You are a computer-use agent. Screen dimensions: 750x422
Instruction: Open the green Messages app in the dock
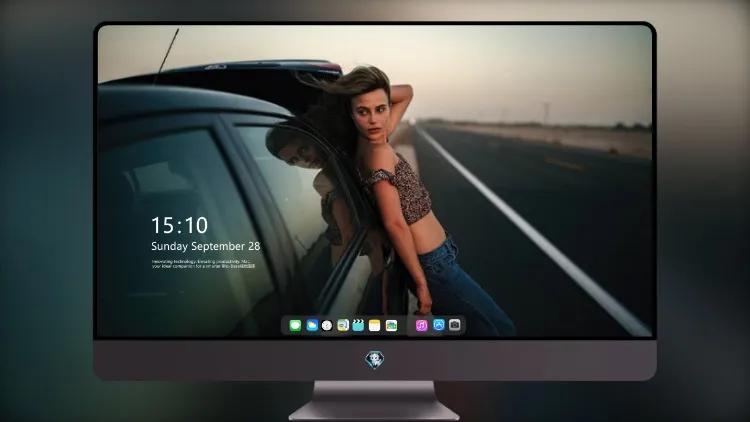pyautogui.click(x=295, y=325)
